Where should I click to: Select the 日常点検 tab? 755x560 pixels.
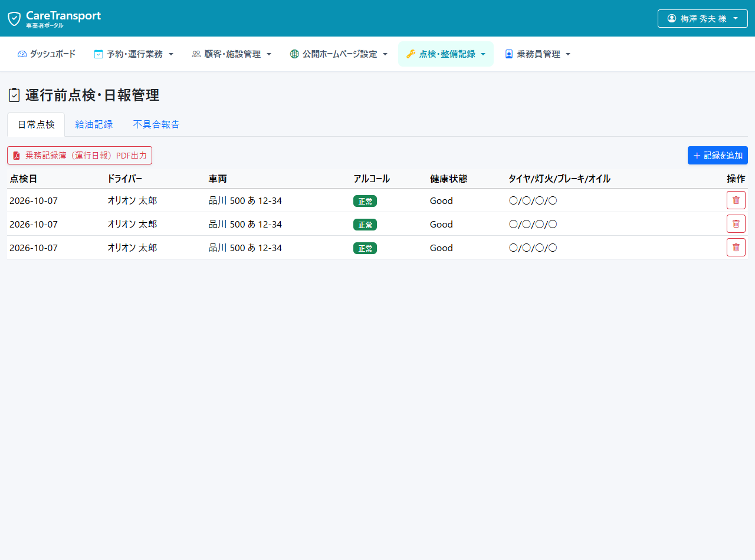point(36,124)
